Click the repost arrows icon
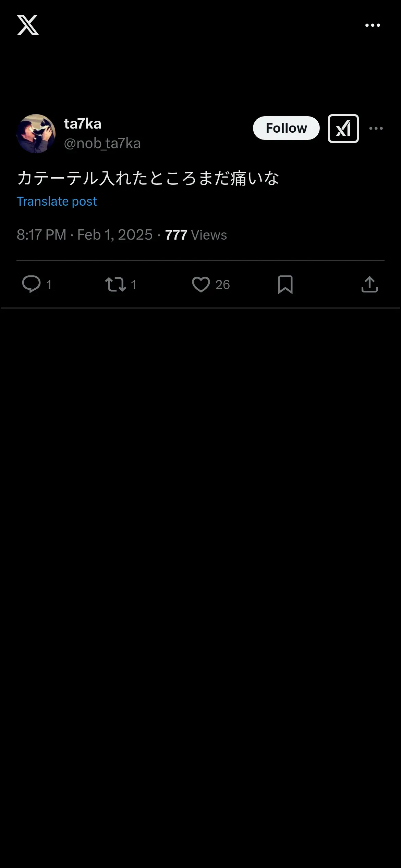This screenshot has width=401, height=868. point(116,285)
